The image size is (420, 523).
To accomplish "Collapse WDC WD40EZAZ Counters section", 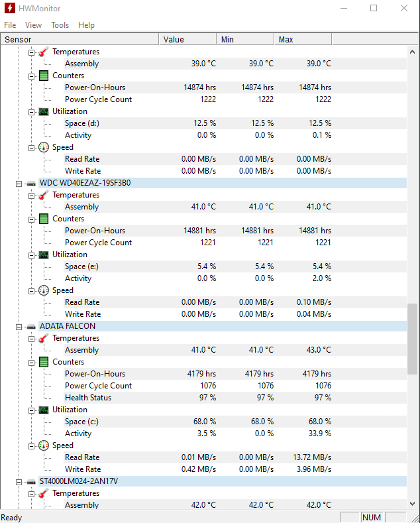I will 31,219.
